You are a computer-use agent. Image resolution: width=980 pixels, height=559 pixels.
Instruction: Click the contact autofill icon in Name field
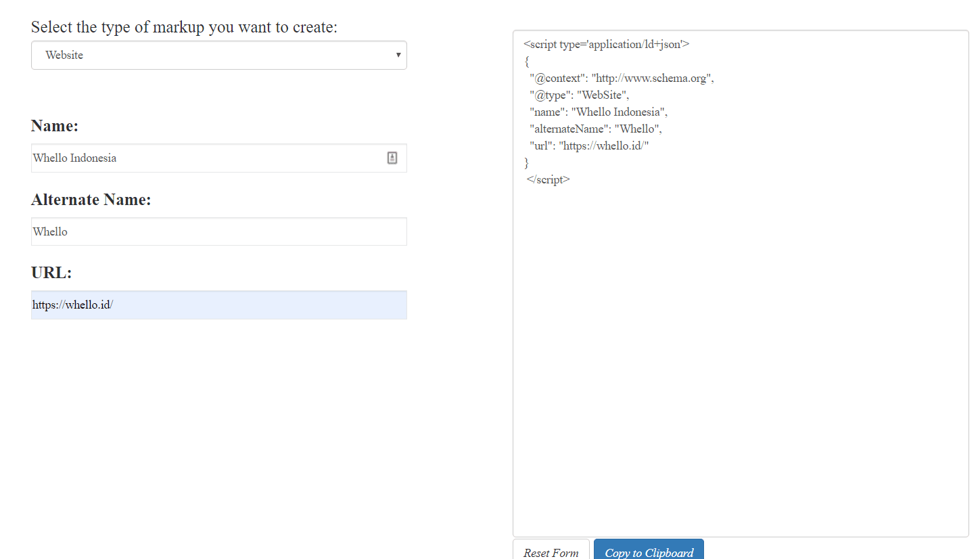click(392, 158)
